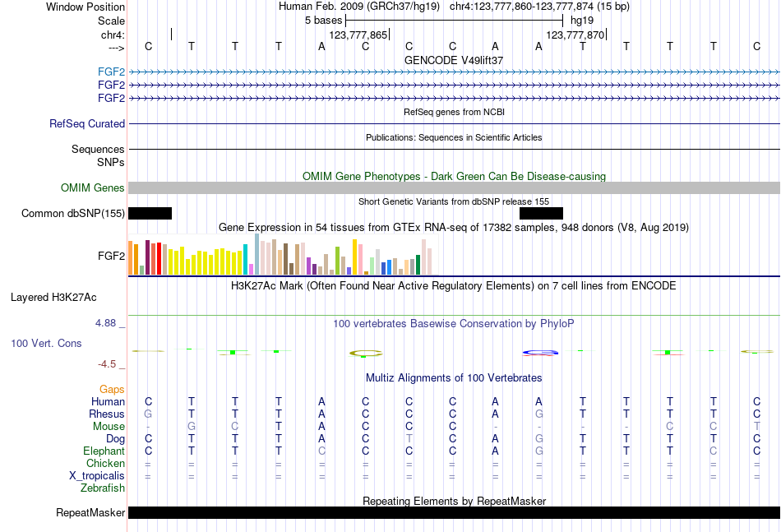Click the chr4: ruler label
The width and height of the screenshot is (781, 532).
click(x=113, y=35)
